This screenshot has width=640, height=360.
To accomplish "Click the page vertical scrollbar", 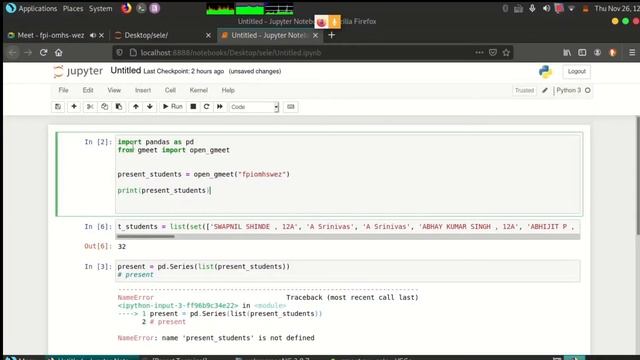I will point(637,176).
